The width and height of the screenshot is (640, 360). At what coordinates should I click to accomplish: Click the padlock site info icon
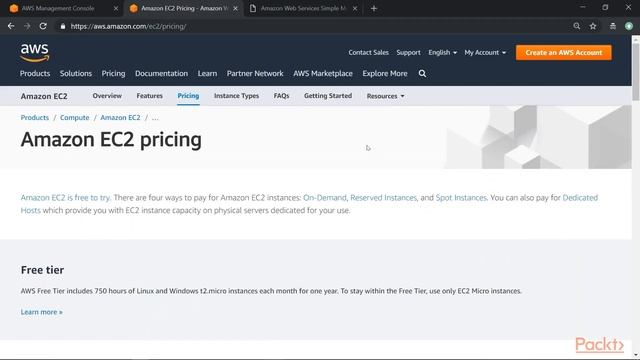click(x=62, y=27)
